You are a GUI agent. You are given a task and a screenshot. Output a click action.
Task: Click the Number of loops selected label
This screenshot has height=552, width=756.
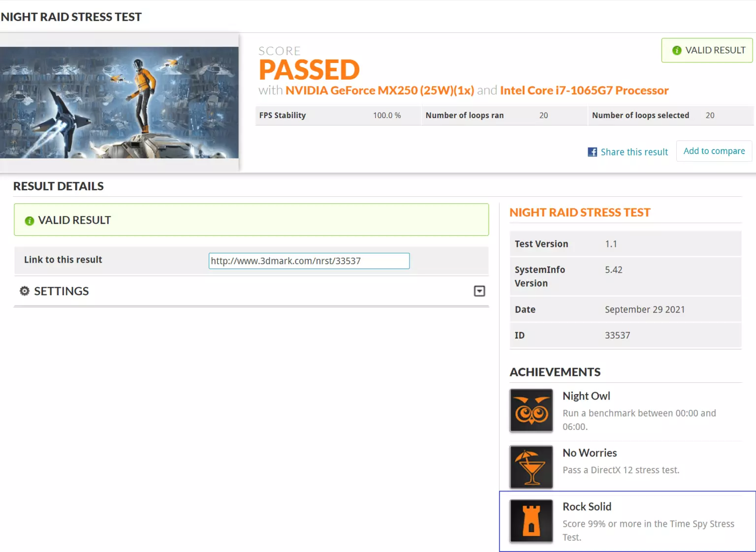coord(640,115)
